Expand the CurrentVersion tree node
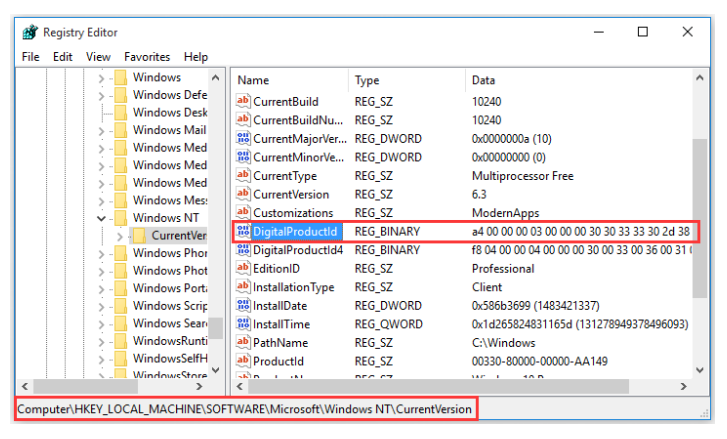 point(120,236)
